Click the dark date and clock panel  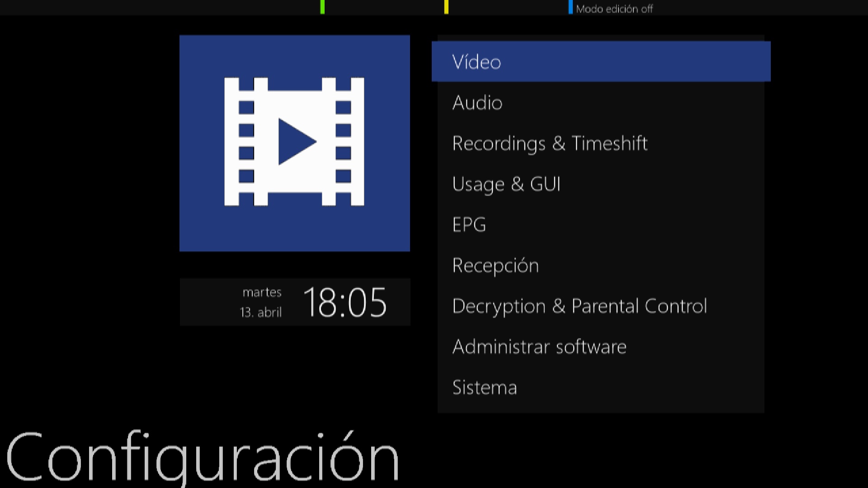(x=295, y=302)
